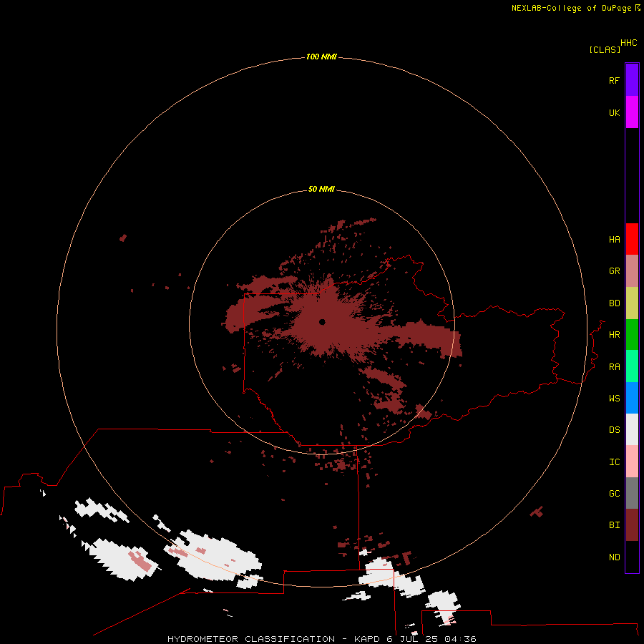The width and height of the screenshot is (644, 644).
Task: Click the "100 NMI" range ring label
Action: 321,57
